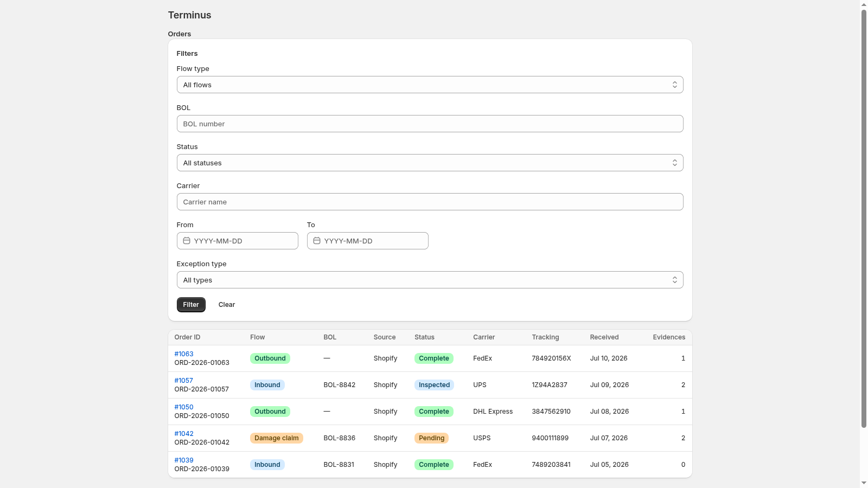Focus the Carrier name input field

click(x=430, y=202)
